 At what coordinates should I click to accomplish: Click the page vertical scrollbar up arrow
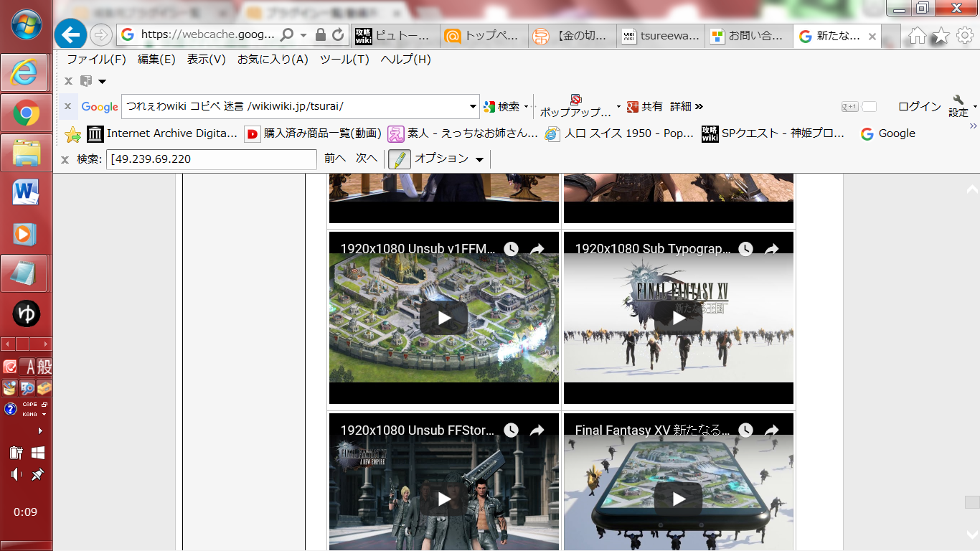click(x=972, y=189)
